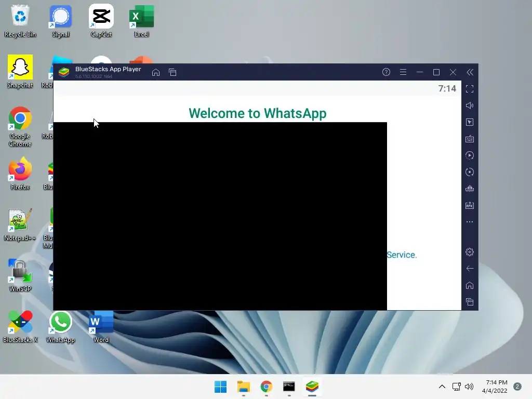Open the Snapchat desktop shortcut
The width and height of the screenshot is (532, 399).
tap(20, 72)
